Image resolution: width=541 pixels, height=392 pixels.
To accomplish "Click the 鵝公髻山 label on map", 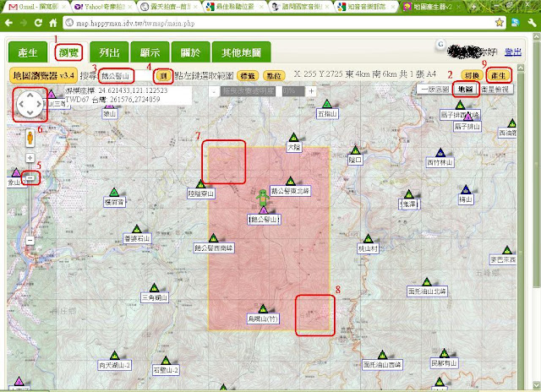I will (x=264, y=220).
